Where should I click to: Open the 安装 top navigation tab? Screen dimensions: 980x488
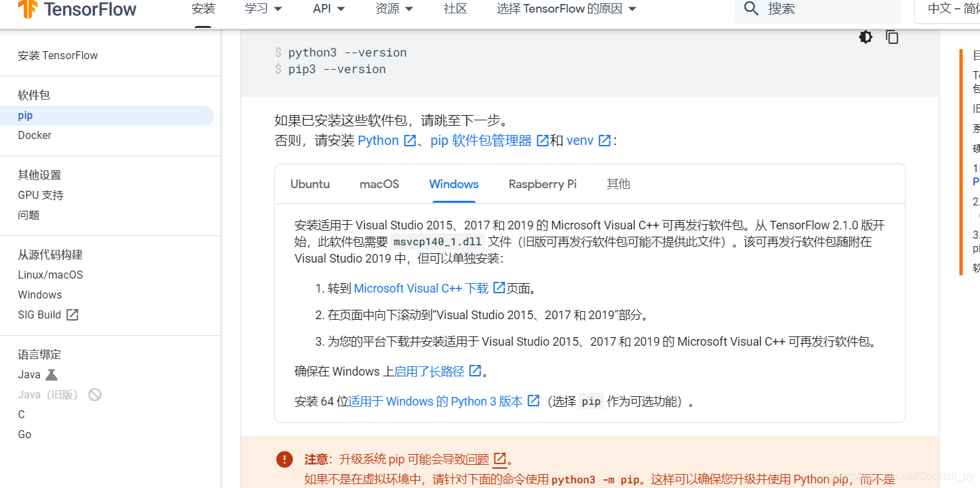coord(203,9)
